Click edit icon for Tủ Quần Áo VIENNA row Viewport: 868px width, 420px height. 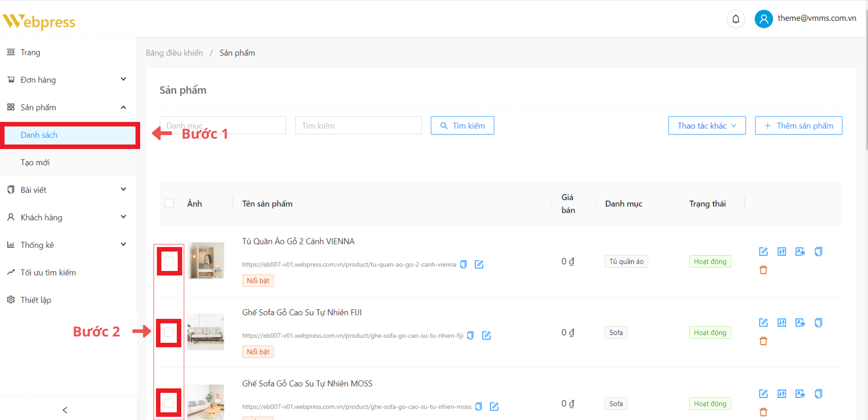coord(763,252)
